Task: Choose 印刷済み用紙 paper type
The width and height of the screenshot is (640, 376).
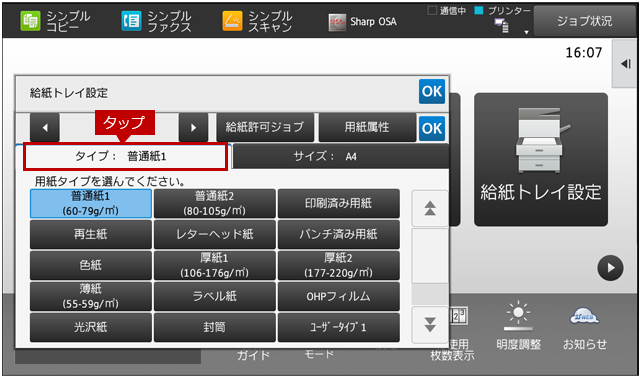Action: (x=338, y=203)
